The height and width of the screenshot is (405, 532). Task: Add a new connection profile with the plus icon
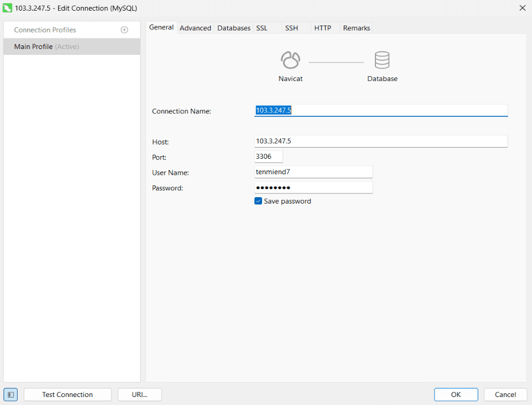tap(125, 30)
